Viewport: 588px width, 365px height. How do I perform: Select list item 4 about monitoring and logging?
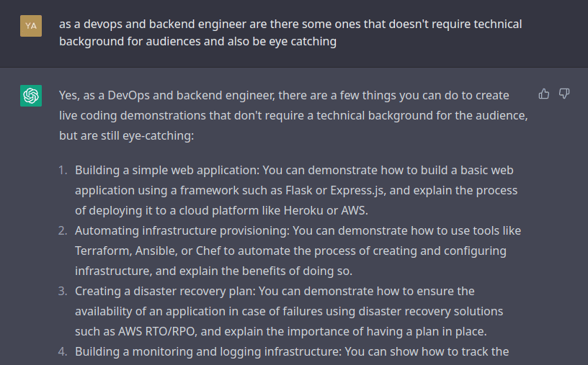(292, 351)
